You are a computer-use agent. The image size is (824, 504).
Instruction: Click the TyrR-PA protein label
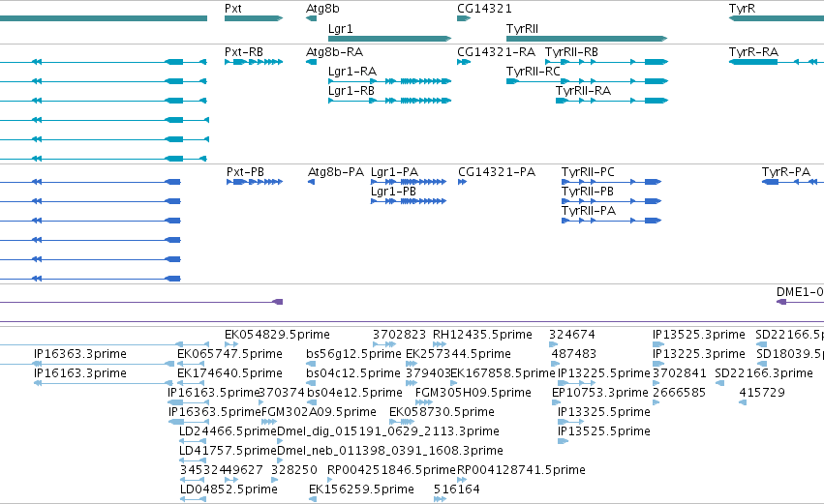(x=786, y=172)
